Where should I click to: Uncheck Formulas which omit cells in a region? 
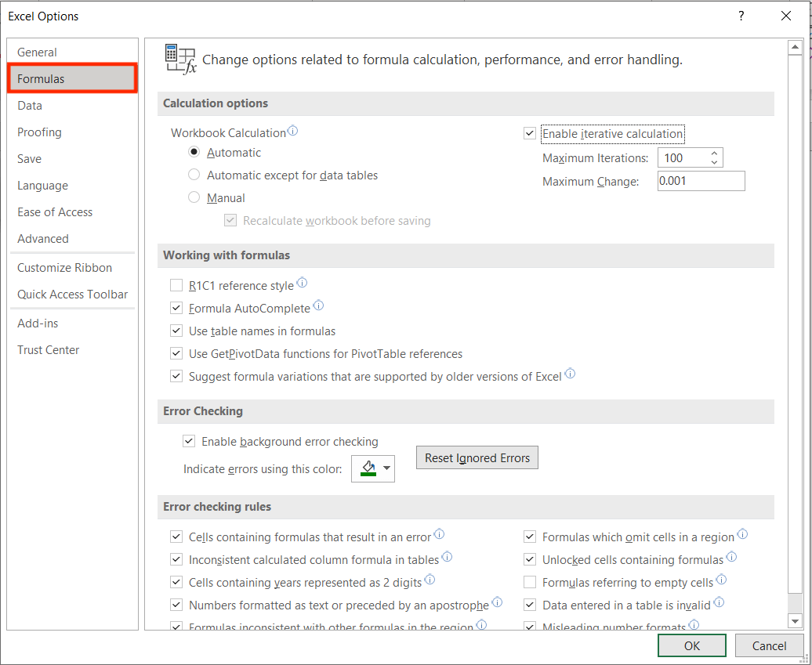530,537
